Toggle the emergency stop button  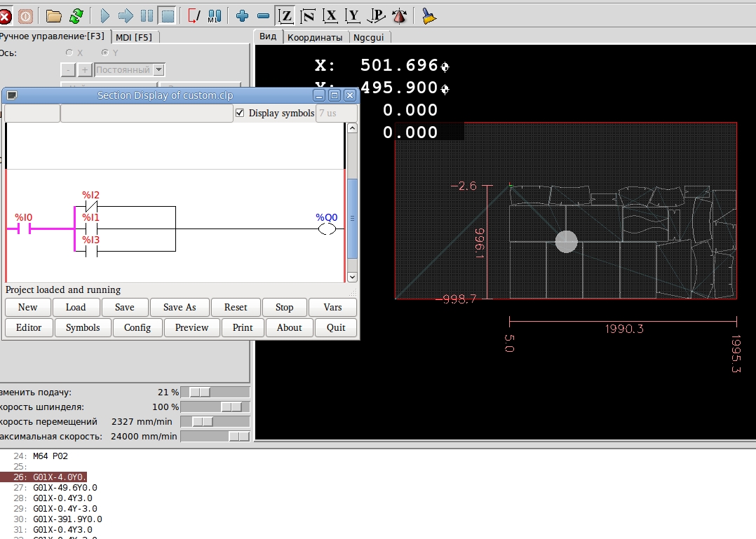pyautogui.click(x=4, y=15)
